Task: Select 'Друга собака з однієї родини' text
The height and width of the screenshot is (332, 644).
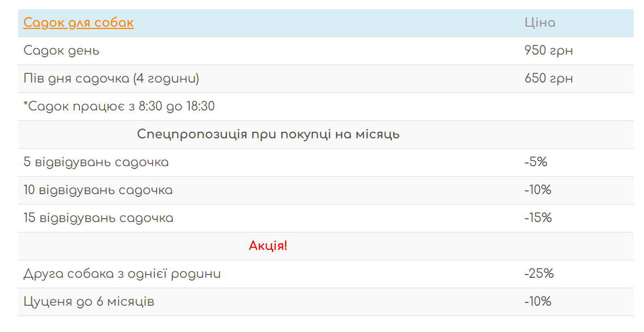Action: pyautogui.click(x=122, y=274)
